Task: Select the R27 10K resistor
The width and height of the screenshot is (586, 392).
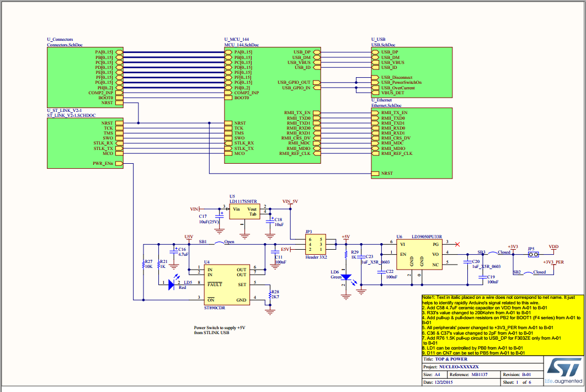Action: [x=143, y=264]
